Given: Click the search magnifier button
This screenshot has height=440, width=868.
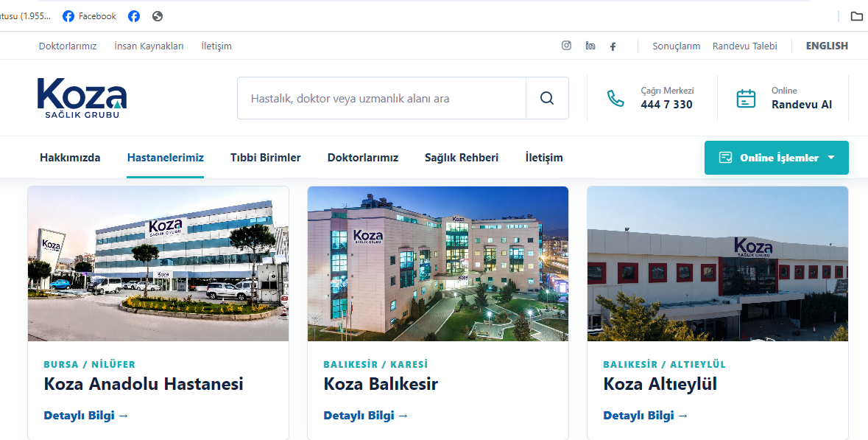Looking at the screenshot, I should coord(547,98).
